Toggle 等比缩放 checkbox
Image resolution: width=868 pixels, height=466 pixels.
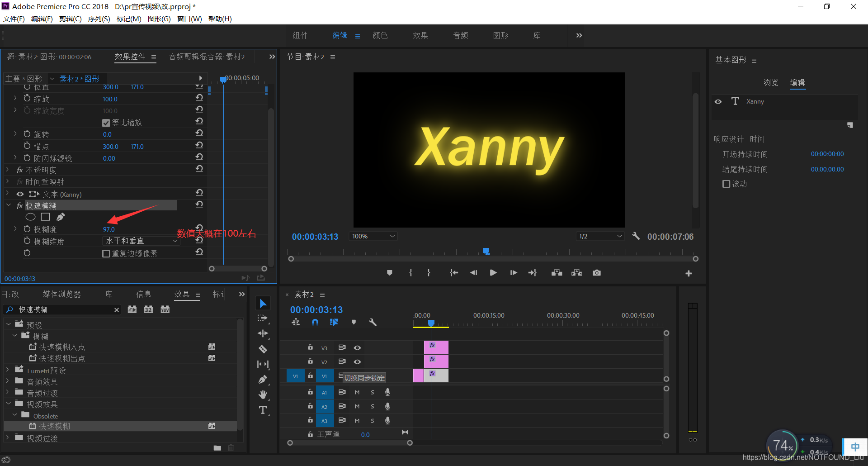106,123
